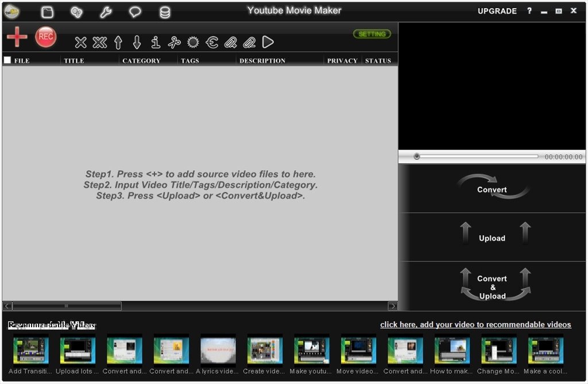
Task: Click the Convert & Upload button
Action: (493, 285)
